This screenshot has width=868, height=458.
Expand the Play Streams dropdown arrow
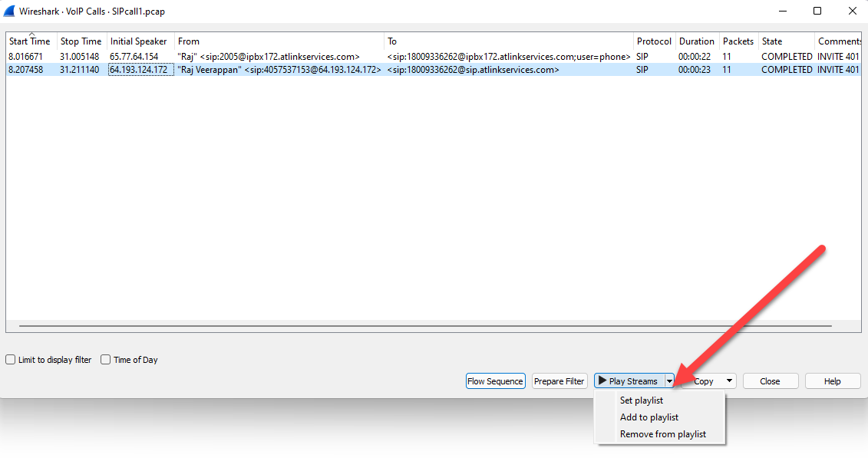(669, 381)
